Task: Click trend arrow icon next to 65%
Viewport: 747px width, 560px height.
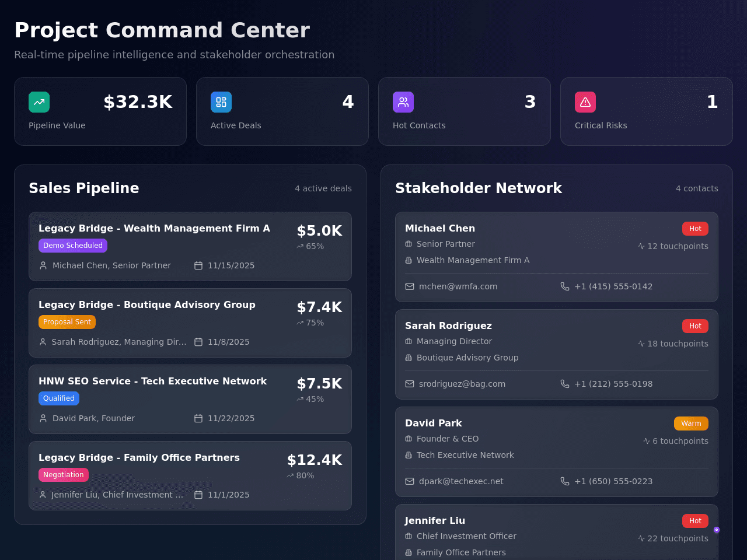Action: 300,246
